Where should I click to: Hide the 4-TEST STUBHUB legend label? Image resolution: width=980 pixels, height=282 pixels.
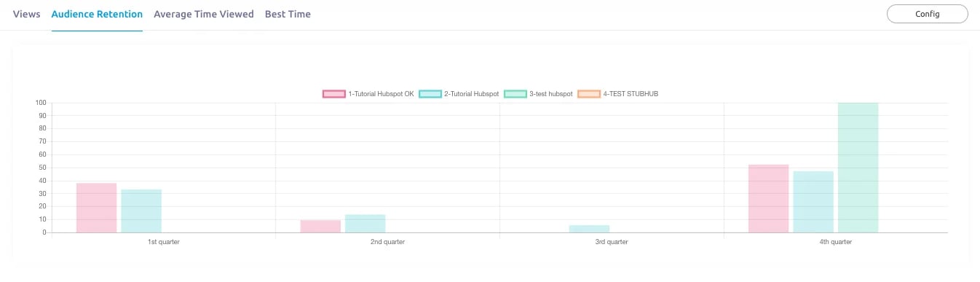tap(631, 94)
